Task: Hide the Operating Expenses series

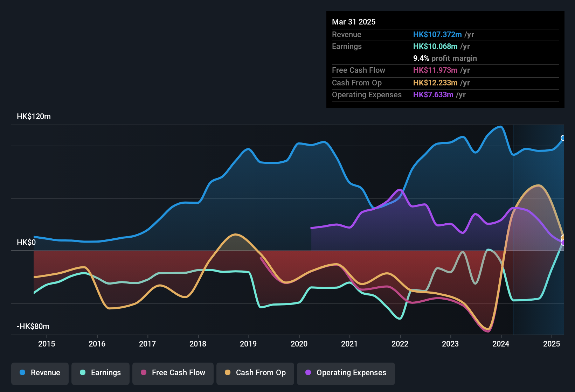Action: 346,372
